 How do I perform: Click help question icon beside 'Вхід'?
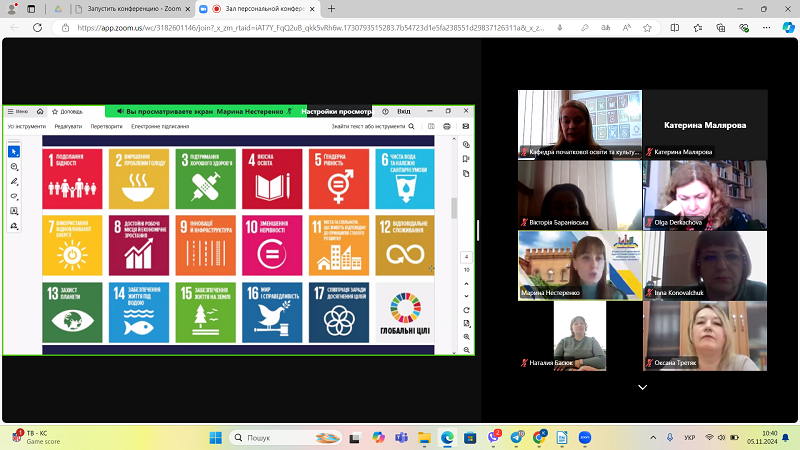[x=386, y=111]
